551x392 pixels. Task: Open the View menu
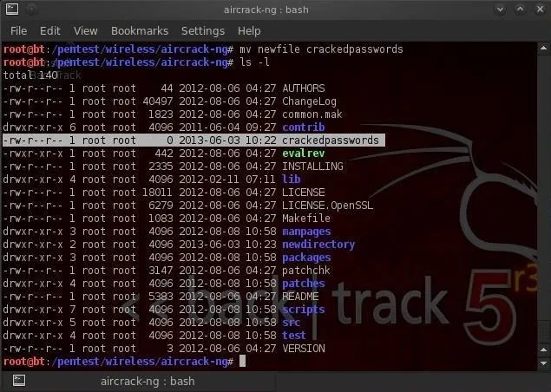pyautogui.click(x=85, y=31)
